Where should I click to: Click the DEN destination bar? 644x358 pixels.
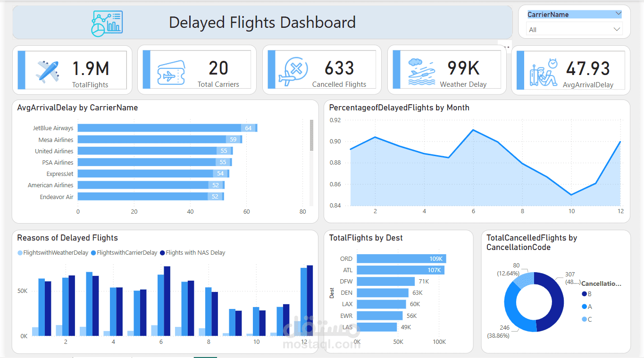coord(383,292)
